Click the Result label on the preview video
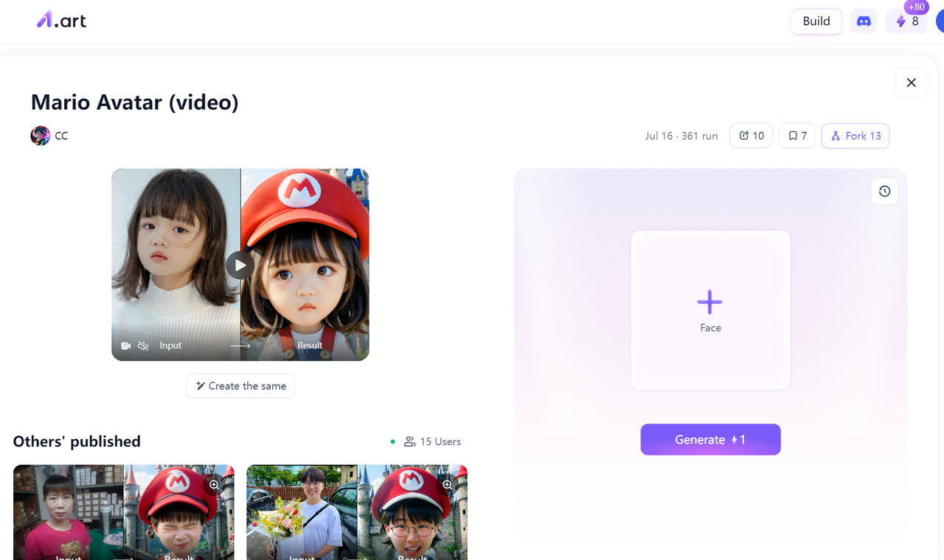Screen dimensions: 944x560 pos(310,346)
